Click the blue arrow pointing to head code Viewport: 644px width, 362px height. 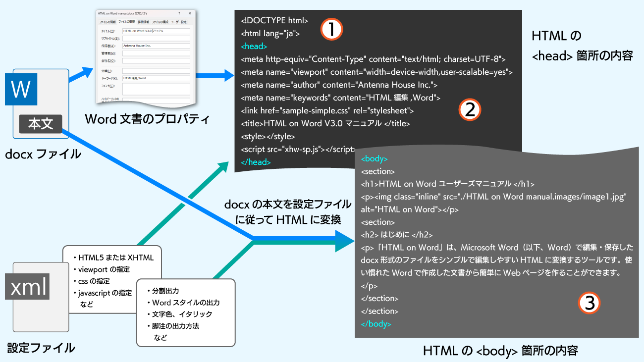214,76
